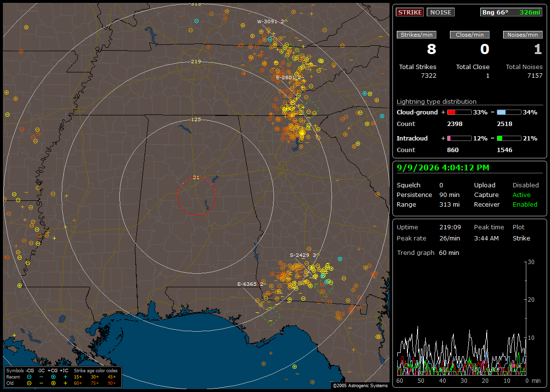
Task: Click the Noises/min label button
Action: coord(522,35)
